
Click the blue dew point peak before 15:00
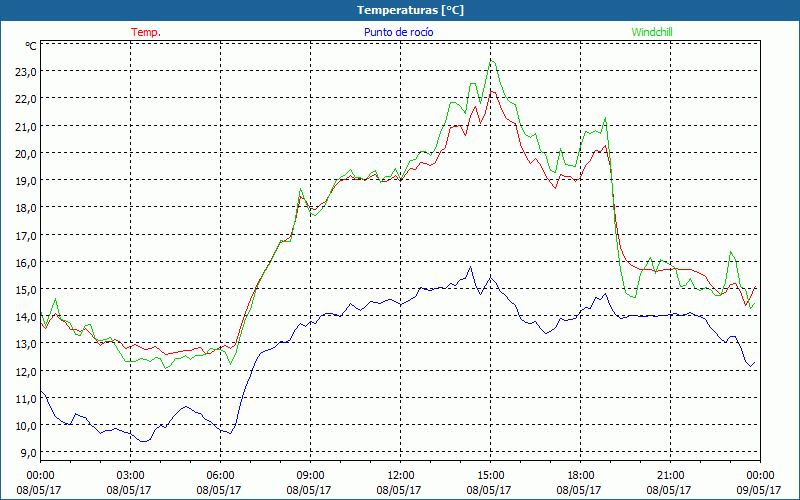470,267
